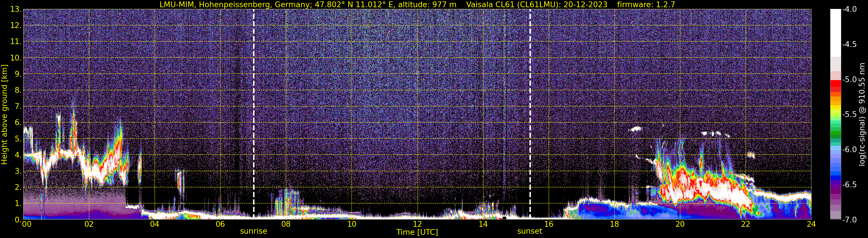Click the 'sunrise' label under the time axis
This screenshot has height=238, width=868.
(x=253, y=231)
